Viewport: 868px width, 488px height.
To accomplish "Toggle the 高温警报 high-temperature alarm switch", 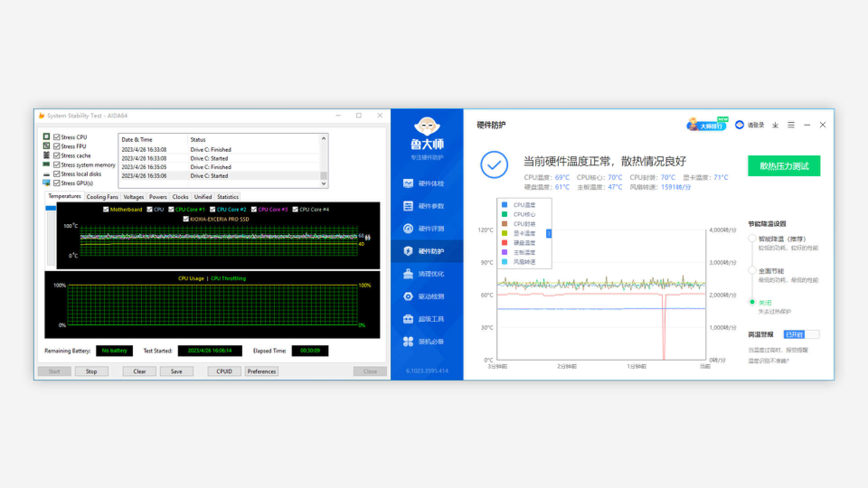I will point(801,334).
